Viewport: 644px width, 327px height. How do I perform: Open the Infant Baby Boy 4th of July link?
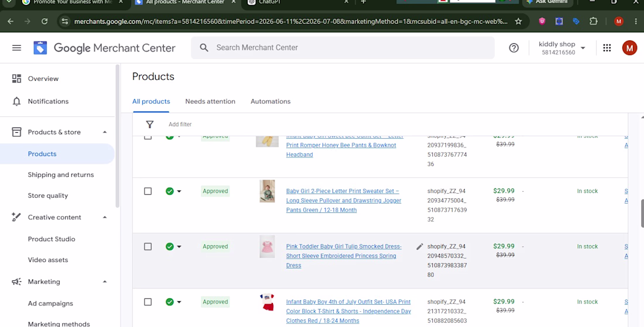(348, 311)
